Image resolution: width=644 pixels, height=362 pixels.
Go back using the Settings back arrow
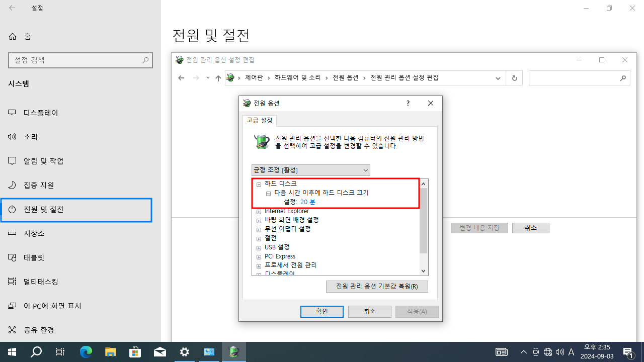12,8
